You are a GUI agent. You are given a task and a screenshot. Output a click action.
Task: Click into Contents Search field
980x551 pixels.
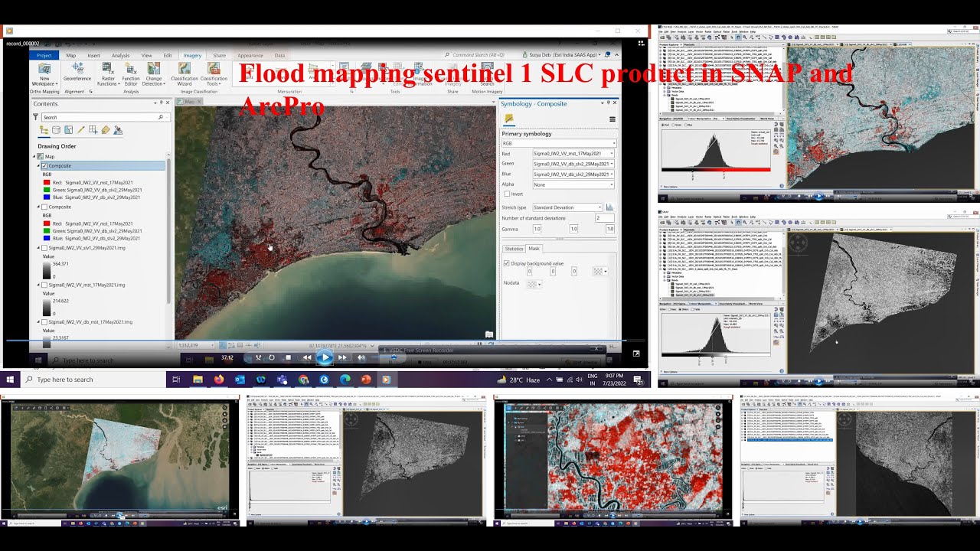104,117
